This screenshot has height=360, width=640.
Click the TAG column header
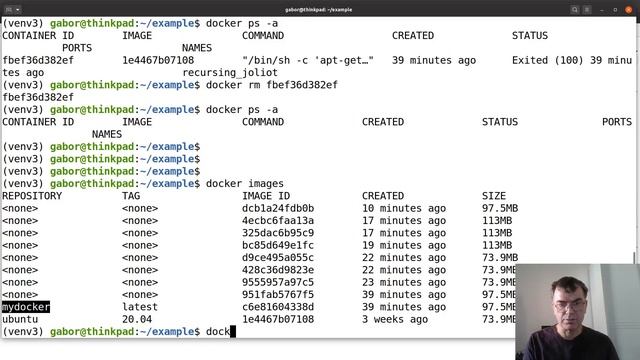tap(131, 196)
